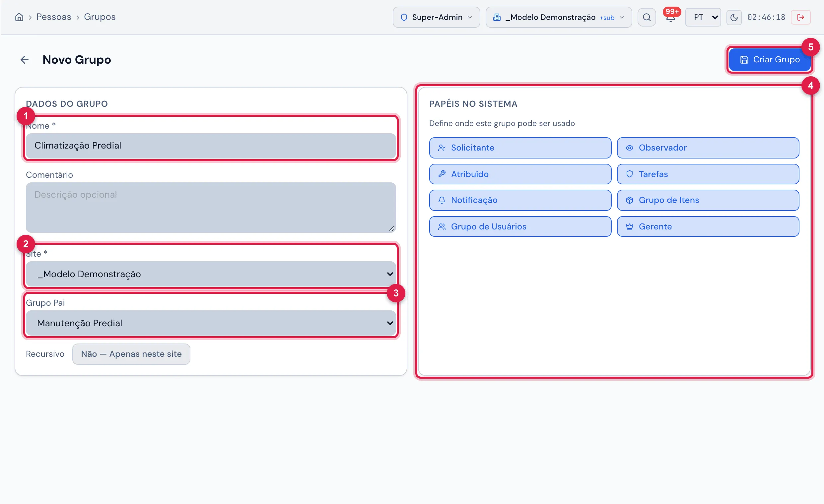
Task: Toggle Recursivo 'Não — Apenas neste site'
Action: pyautogui.click(x=131, y=354)
